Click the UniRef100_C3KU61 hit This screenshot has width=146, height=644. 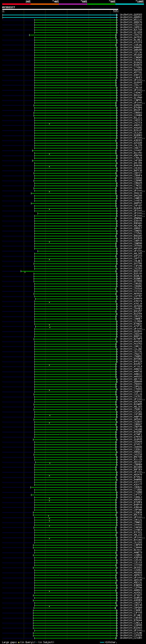[x=131, y=60]
